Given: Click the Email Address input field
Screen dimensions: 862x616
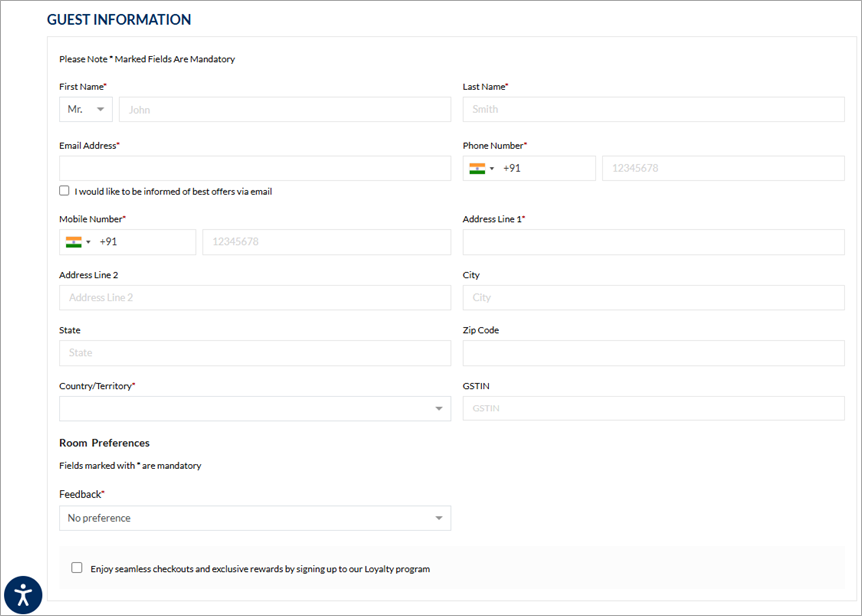Looking at the screenshot, I should click(x=255, y=168).
